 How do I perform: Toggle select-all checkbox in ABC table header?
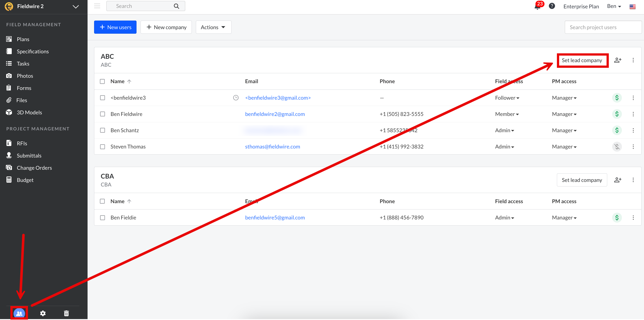pos(102,81)
